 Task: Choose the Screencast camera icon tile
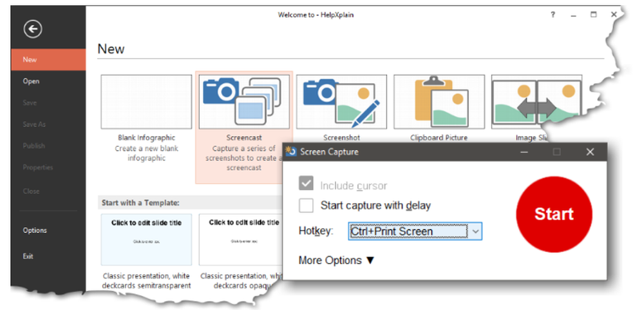pos(244,102)
